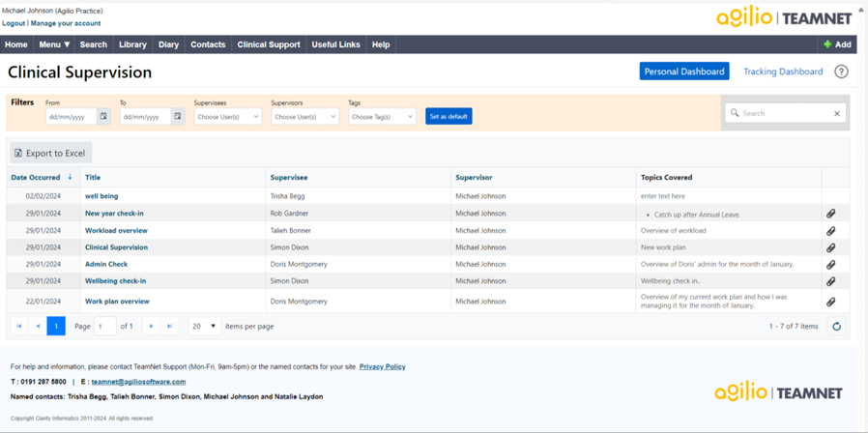The width and height of the screenshot is (868, 433).
Task: Open Useful Links in the navigation bar
Action: [x=335, y=44]
